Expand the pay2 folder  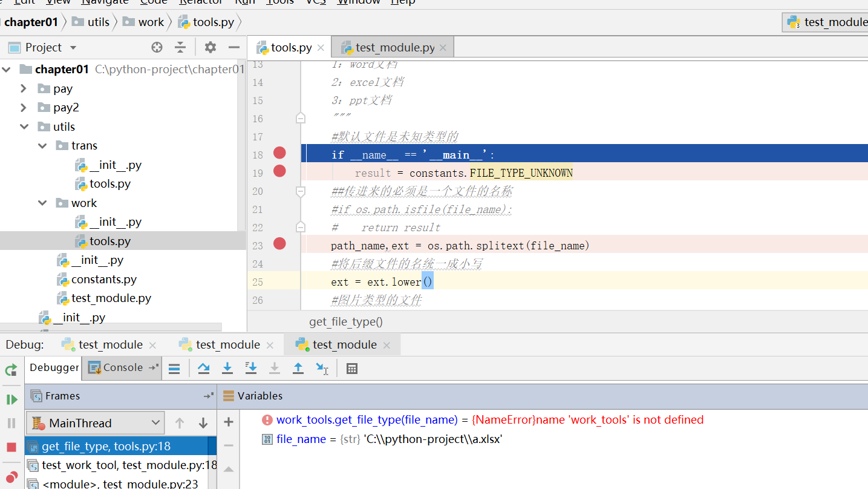(24, 108)
